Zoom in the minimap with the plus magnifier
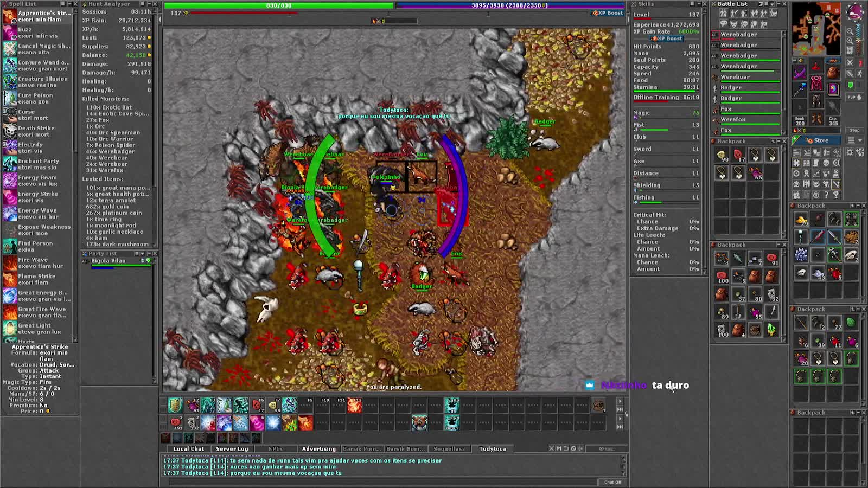The width and height of the screenshot is (868, 488). pos(850,41)
